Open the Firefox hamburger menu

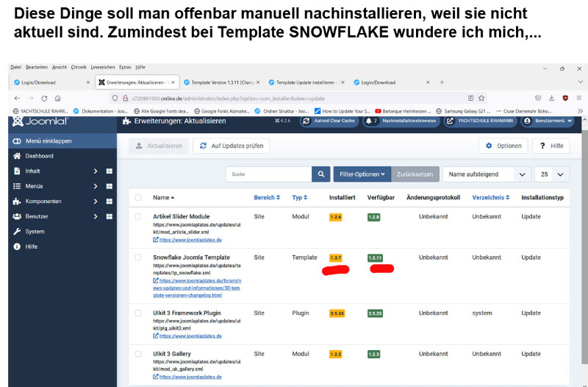(579, 98)
